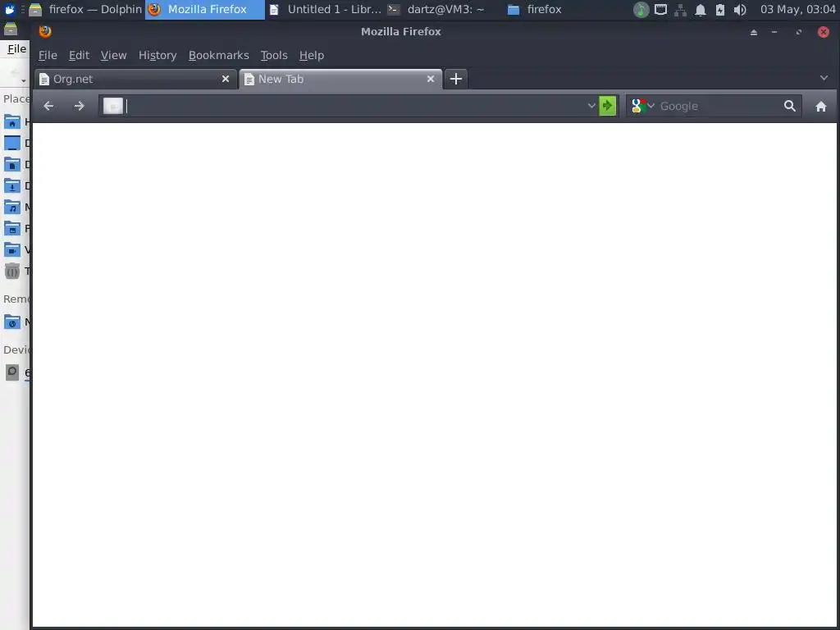Select Desktop icon in Dolphin Places

click(11, 143)
